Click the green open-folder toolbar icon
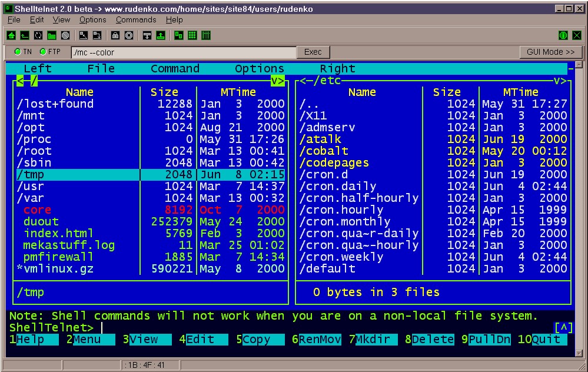Viewport: 588px width, 372px height. 52,35
